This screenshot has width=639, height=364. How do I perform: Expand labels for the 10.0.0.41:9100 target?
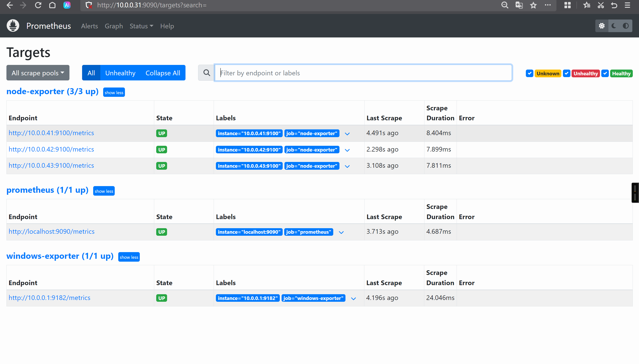click(347, 134)
